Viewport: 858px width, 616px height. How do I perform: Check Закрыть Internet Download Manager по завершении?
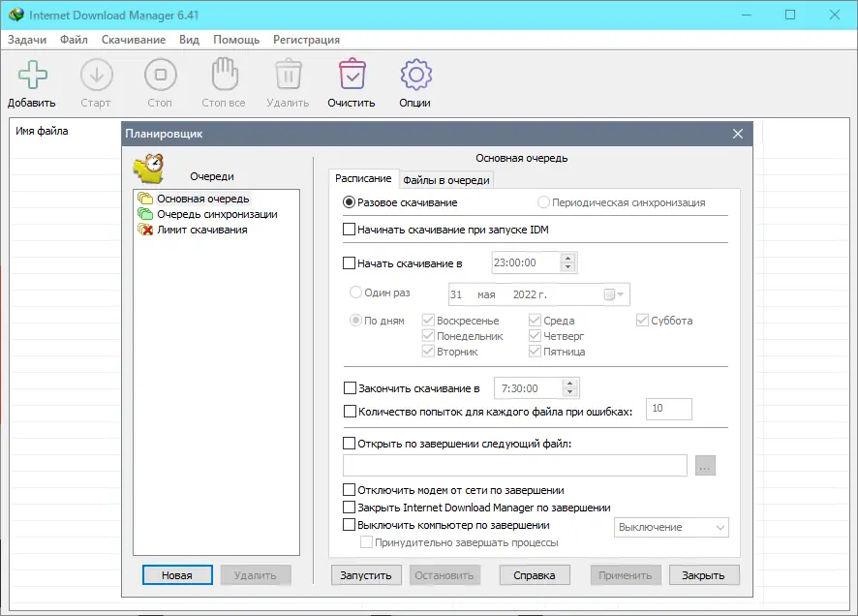[350, 508]
